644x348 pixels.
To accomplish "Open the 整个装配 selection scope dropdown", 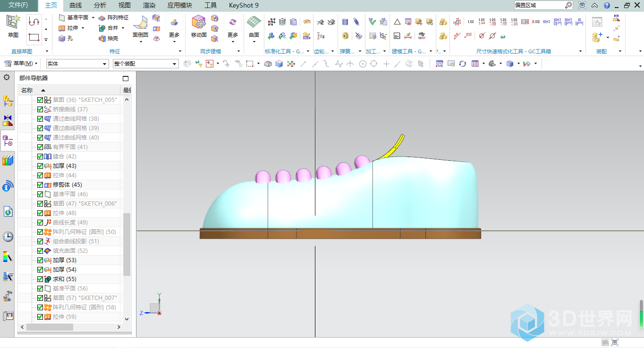I will [145, 64].
